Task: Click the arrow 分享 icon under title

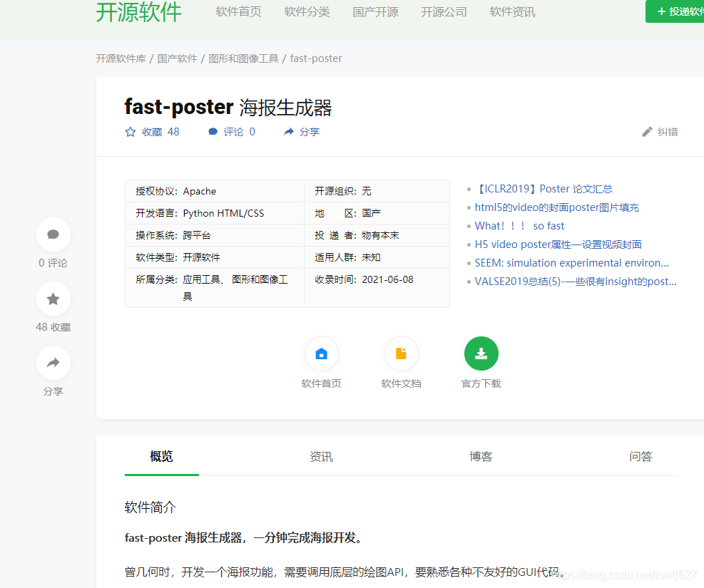Action: (x=289, y=132)
